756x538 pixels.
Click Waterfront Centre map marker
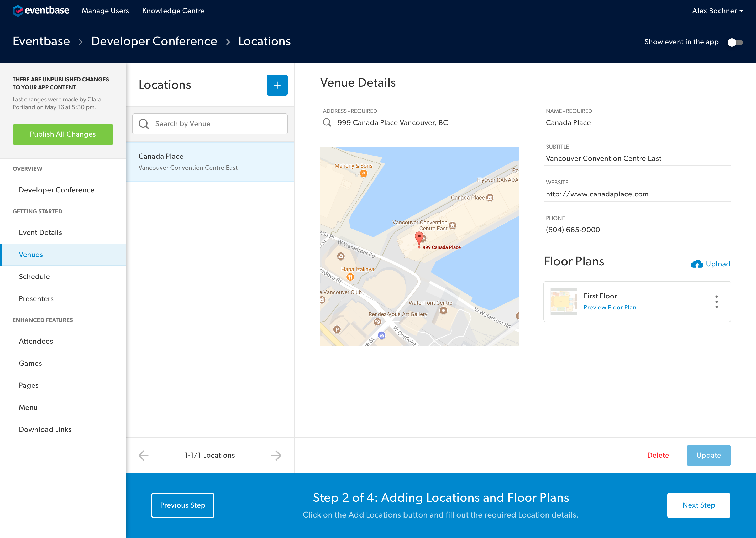[444, 311]
